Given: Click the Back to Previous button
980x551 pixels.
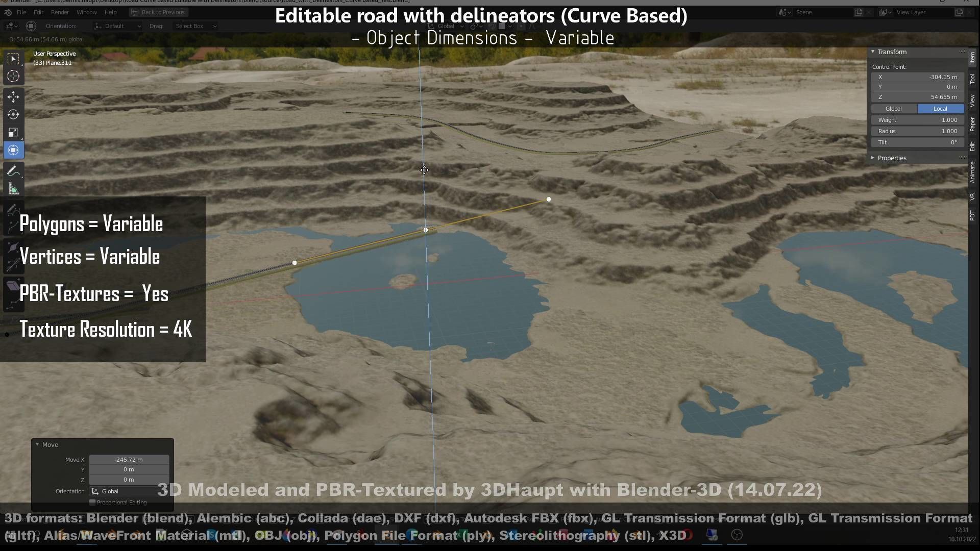Looking at the screenshot, I should [158, 12].
